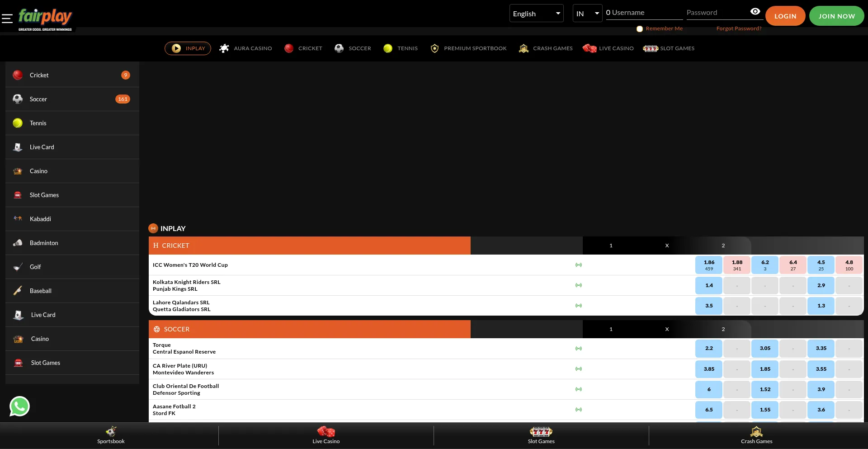The image size is (868, 449).
Task: Open Kolkata Knight Riders SRL match
Action: [x=187, y=285]
